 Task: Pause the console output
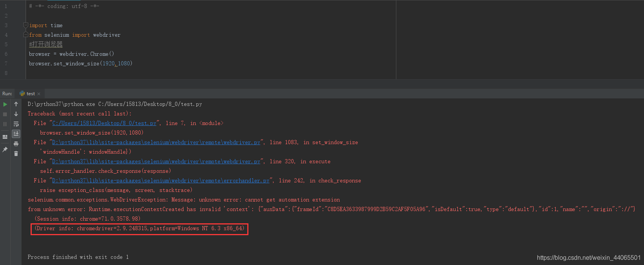5,124
